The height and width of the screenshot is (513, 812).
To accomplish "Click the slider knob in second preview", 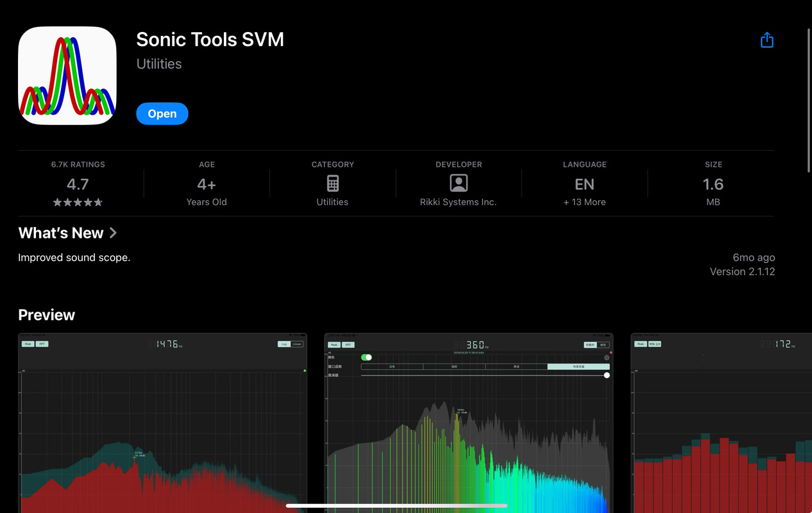I will click(x=607, y=375).
